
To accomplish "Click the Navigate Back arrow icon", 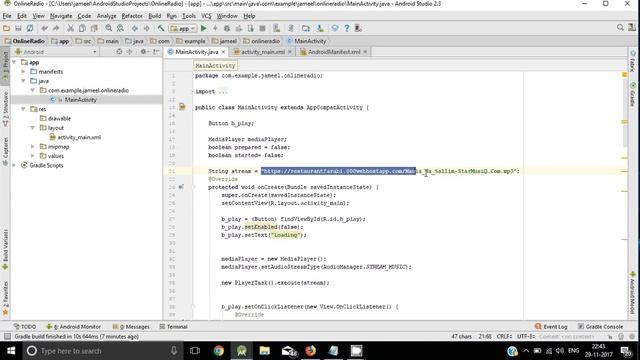I will (x=135, y=28).
